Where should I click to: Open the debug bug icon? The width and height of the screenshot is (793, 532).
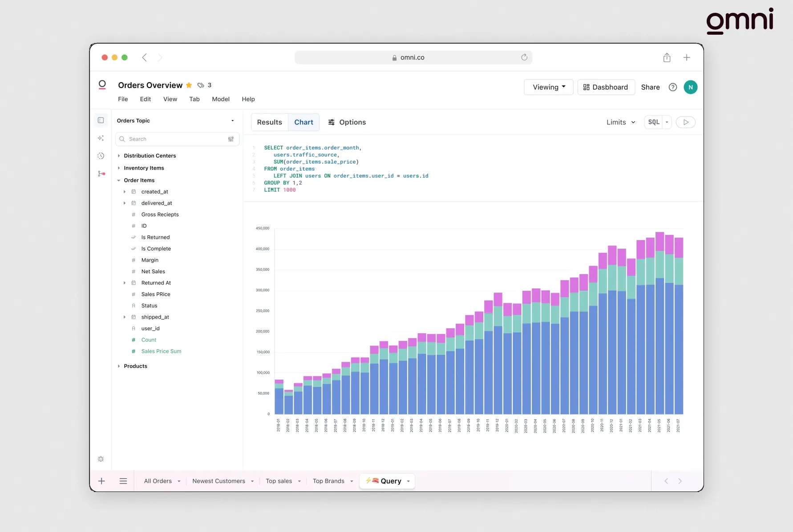(101, 459)
